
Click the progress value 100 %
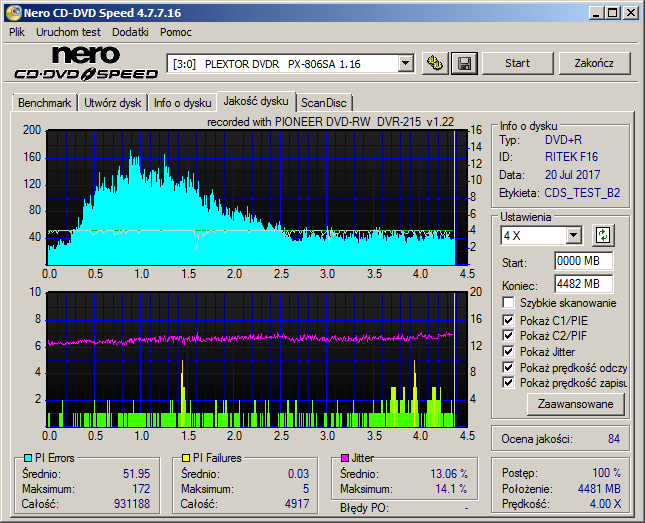tap(606, 473)
